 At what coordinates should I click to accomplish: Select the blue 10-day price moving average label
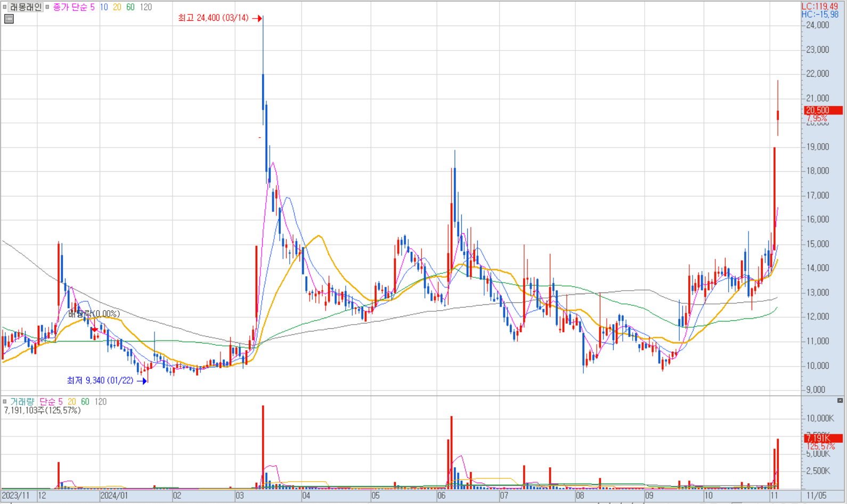tap(104, 7)
